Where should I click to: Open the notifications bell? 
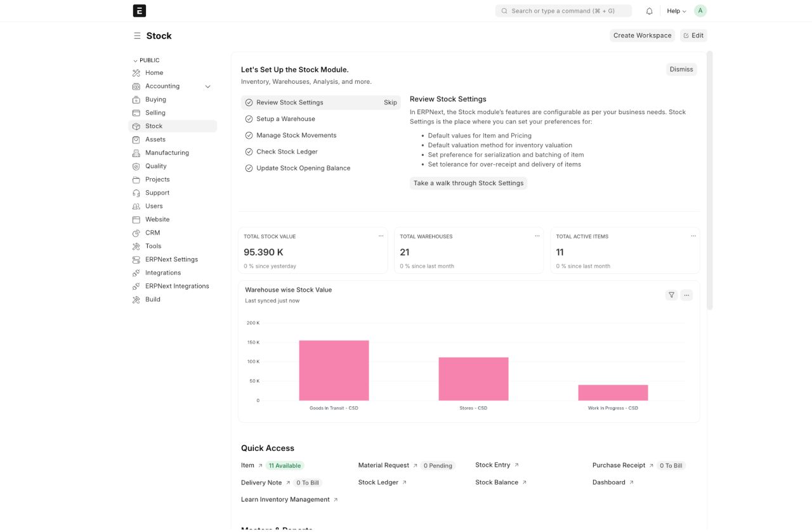click(x=649, y=11)
